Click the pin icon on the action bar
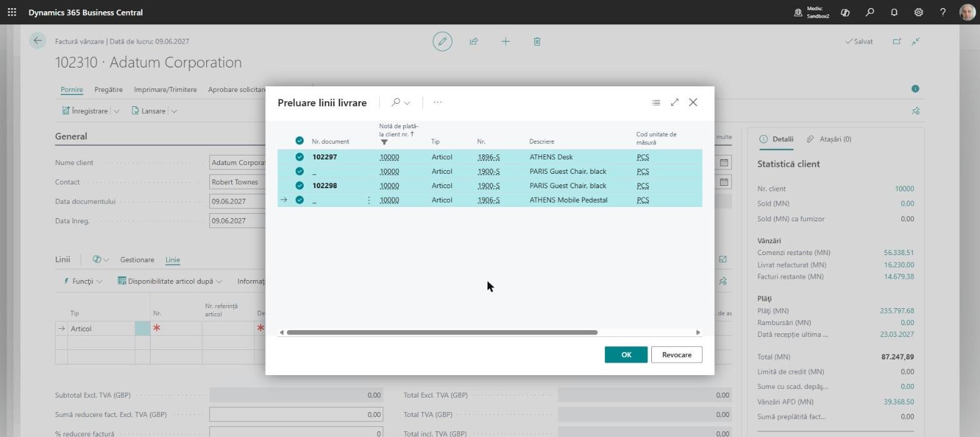This screenshot has height=437, width=980. click(916, 111)
